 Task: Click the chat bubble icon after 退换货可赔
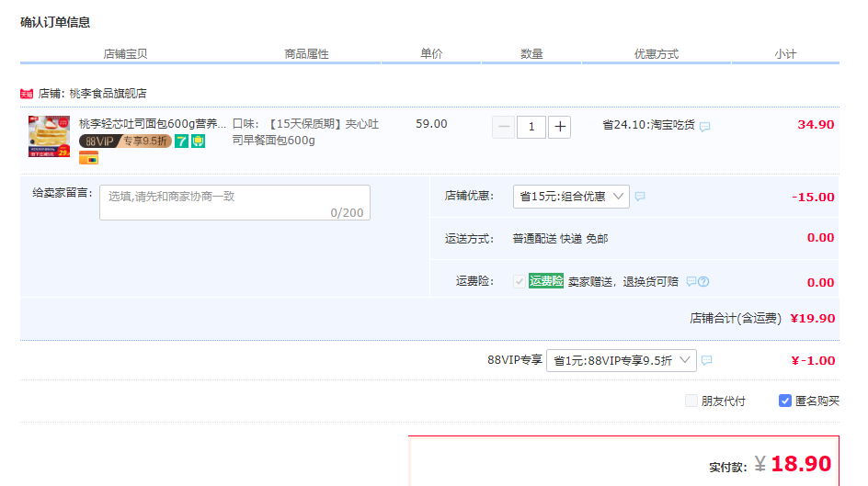point(691,281)
